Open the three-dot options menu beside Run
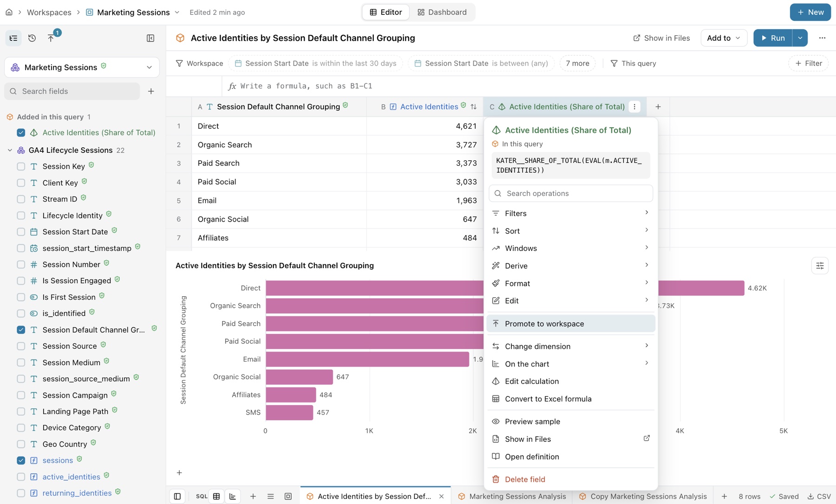 (x=822, y=38)
